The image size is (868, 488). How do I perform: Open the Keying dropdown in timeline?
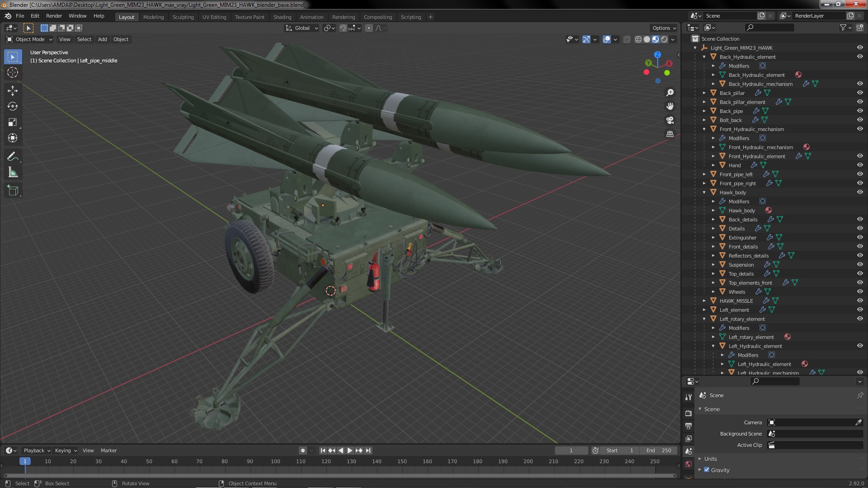point(66,450)
